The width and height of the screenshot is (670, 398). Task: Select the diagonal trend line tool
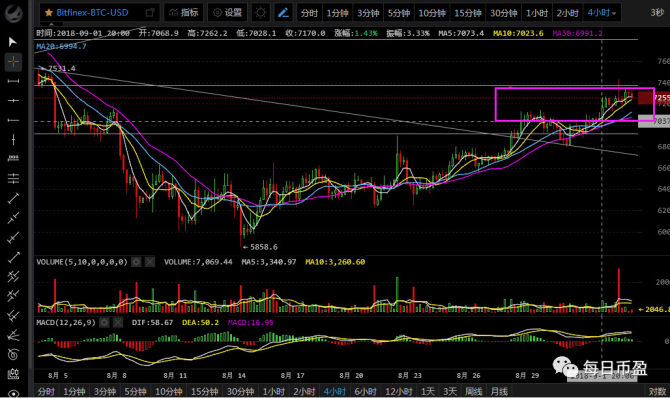pos(13,198)
